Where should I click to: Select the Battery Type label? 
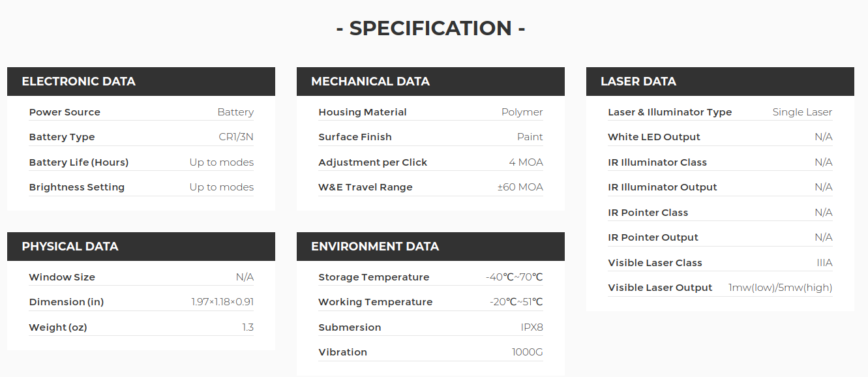[x=62, y=137]
